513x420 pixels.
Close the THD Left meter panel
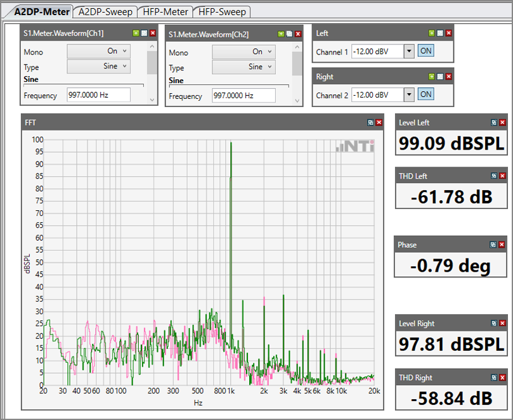(502, 176)
